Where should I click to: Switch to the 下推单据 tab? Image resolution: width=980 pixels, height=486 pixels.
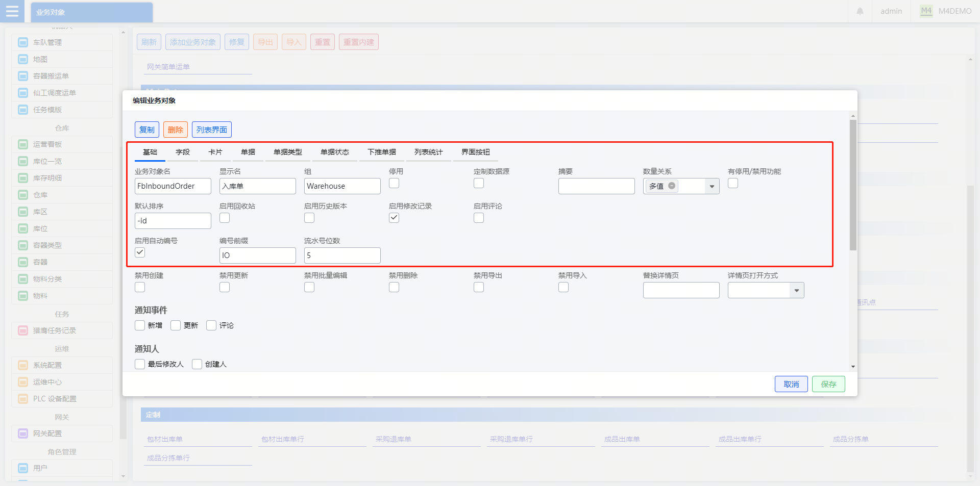tap(382, 152)
